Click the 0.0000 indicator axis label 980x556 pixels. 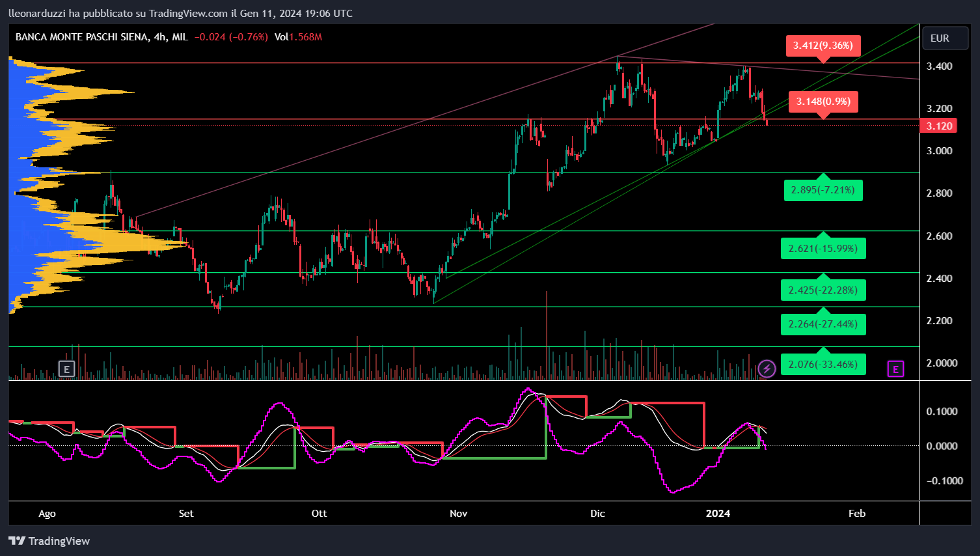pos(942,446)
